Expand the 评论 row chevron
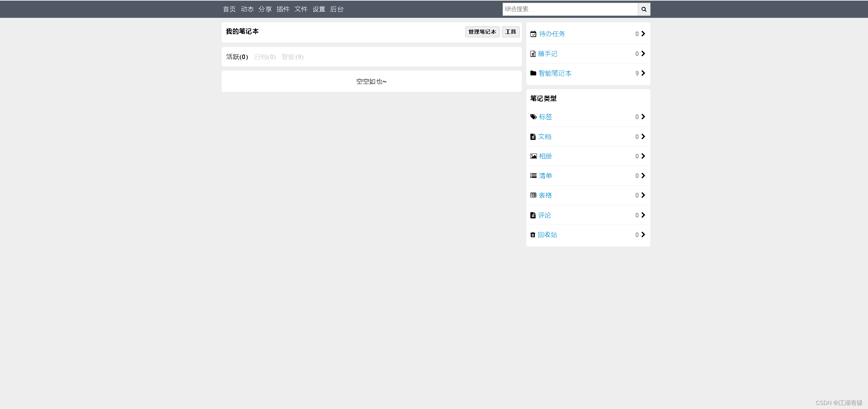The width and height of the screenshot is (868, 409). click(643, 215)
